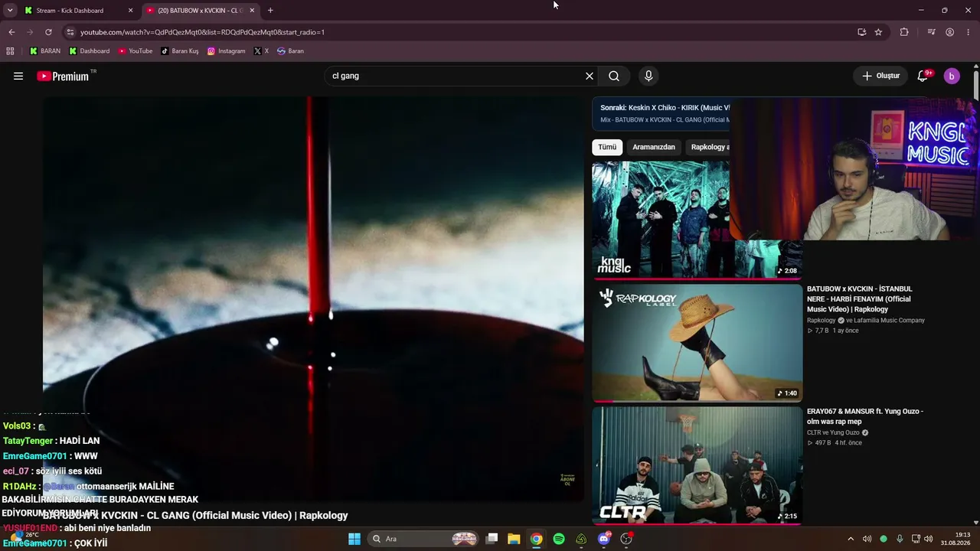Close the BATUBOW x KVCKIN tab
Screen dimensions: 980x551
point(252,10)
